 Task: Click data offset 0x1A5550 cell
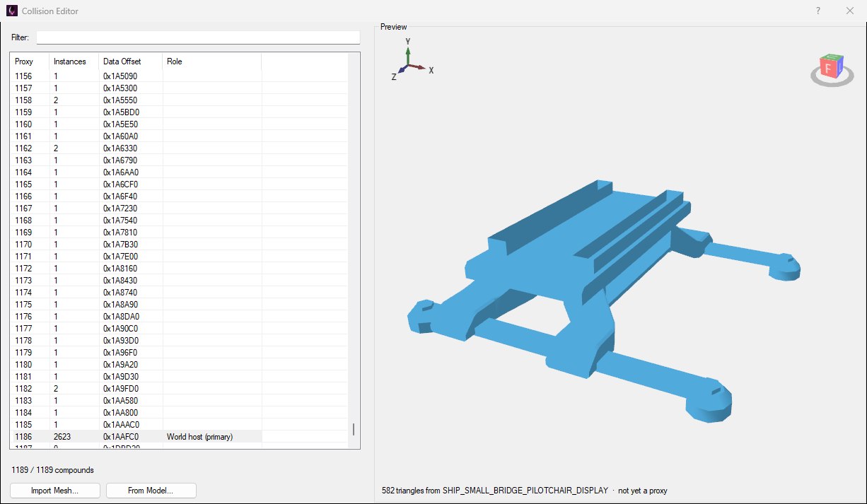click(131, 100)
